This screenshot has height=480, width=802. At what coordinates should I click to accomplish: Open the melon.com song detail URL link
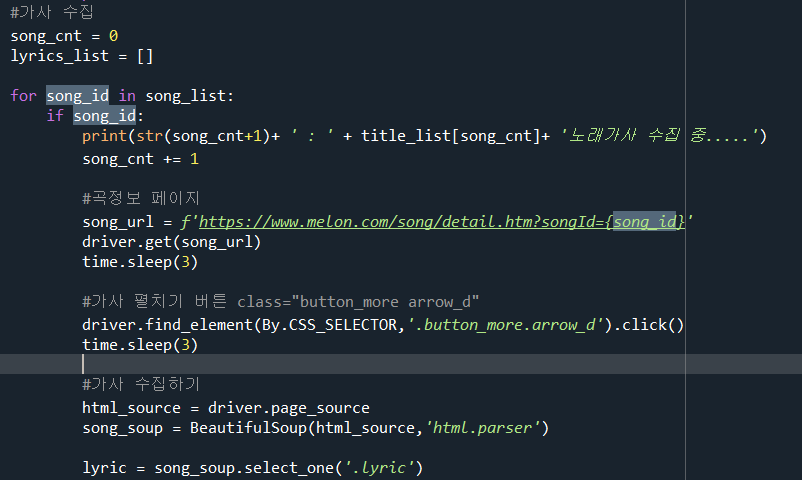[442, 222]
